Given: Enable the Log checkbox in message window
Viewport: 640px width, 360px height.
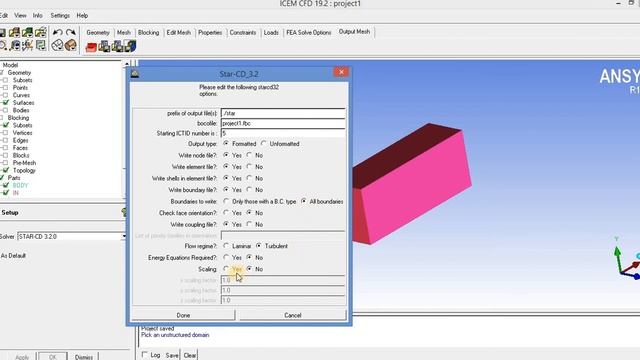Looking at the screenshot, I should point(144,355).
